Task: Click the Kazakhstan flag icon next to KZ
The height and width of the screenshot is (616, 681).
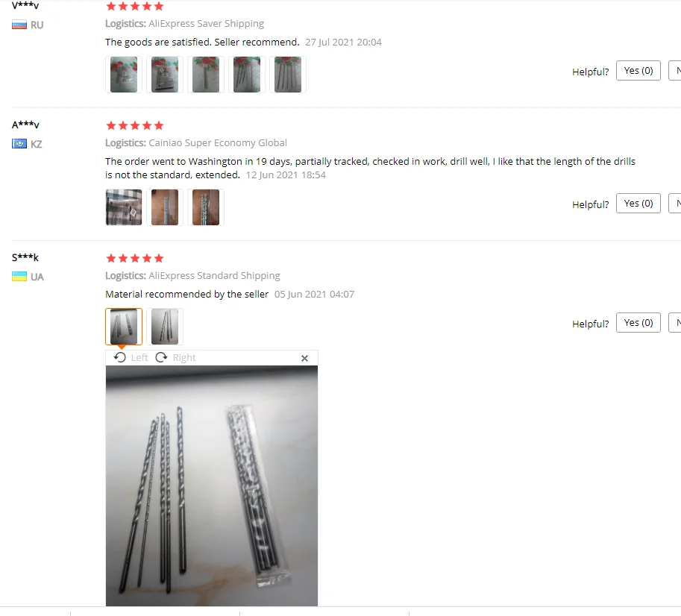Action: [19, 144]
